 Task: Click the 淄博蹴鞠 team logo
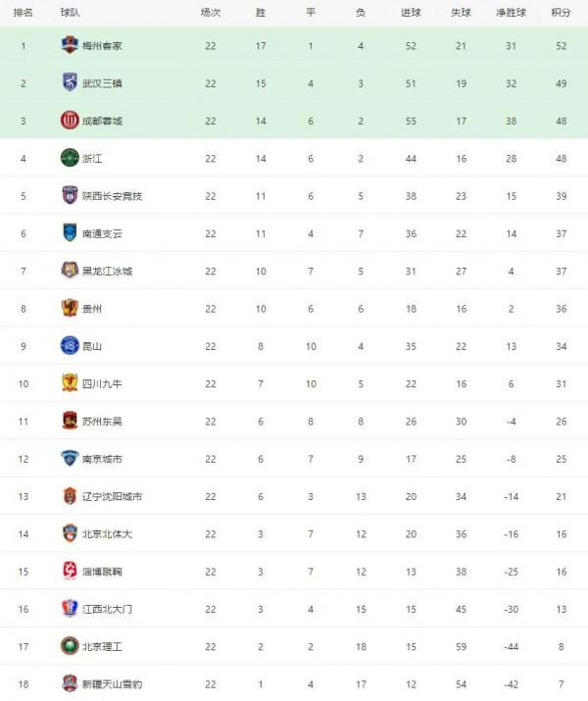point(70,571)
